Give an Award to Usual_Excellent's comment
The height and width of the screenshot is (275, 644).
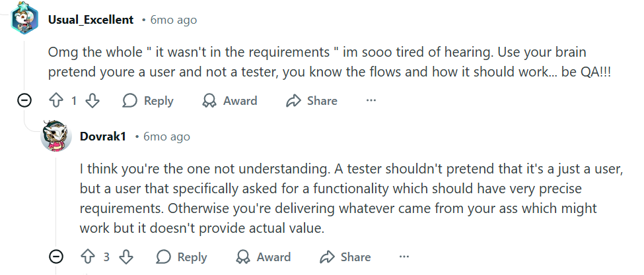229,101
